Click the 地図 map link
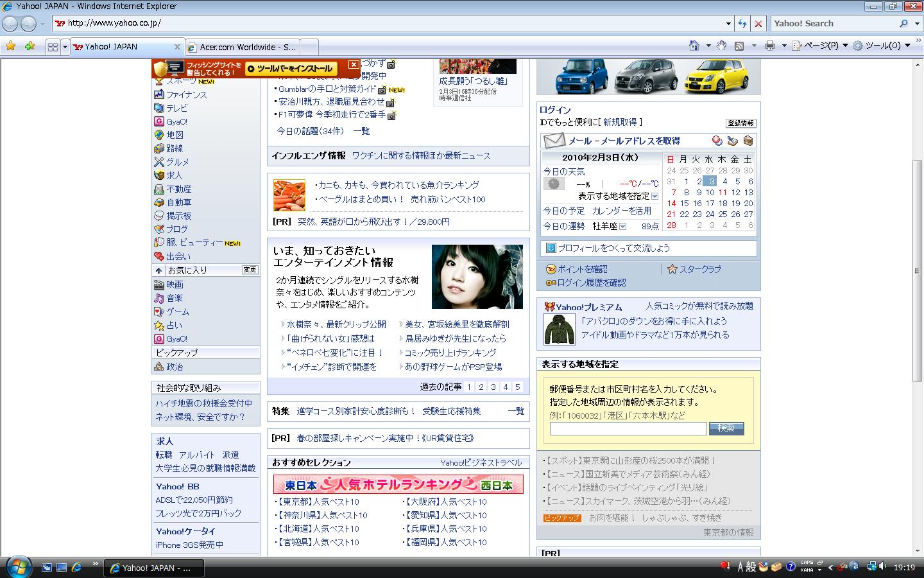924x578 pixels. tap(175, 135)
